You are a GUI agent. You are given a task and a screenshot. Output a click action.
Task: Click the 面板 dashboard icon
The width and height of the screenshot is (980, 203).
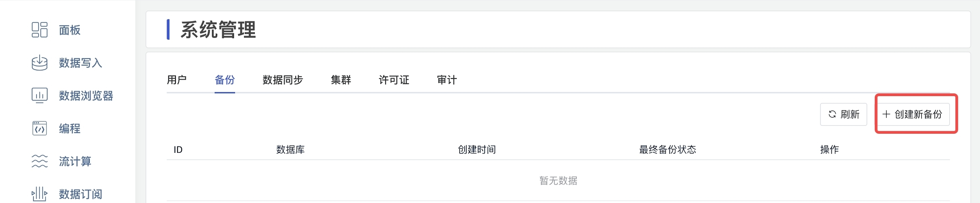click(39, 30)
